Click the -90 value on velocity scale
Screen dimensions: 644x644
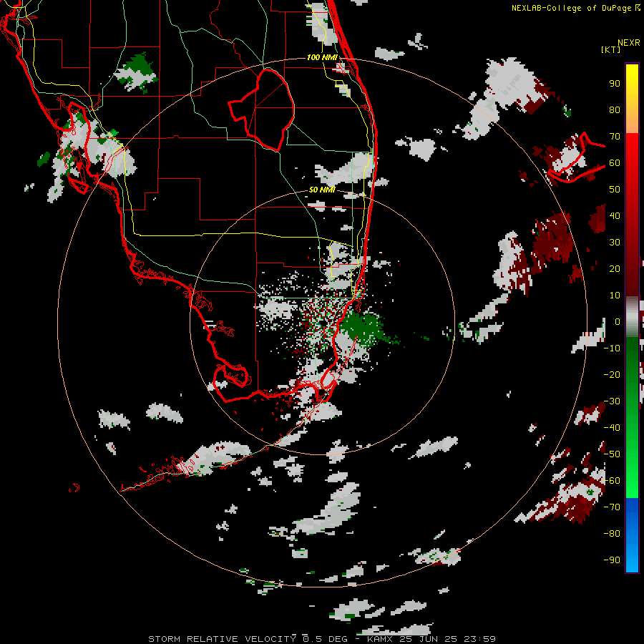(x=612, y=560)
